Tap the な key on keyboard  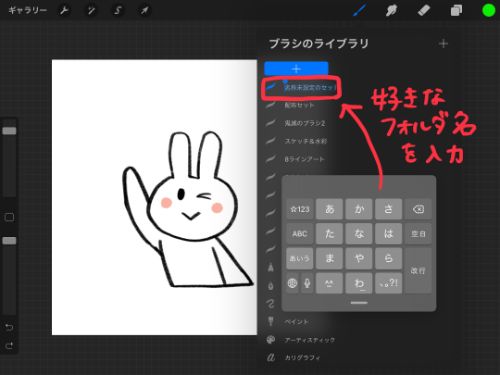(x=359, y=234)
